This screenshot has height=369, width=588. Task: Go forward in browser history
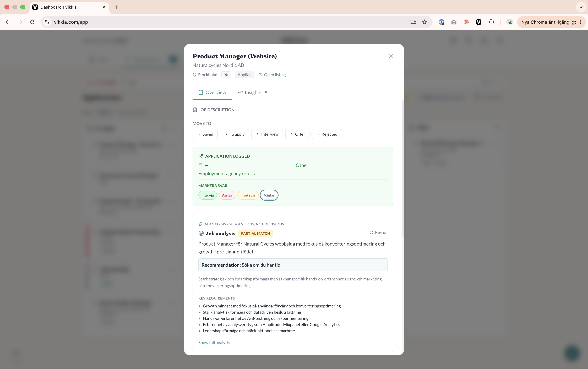pyautogui.click(x=20, y=22)
